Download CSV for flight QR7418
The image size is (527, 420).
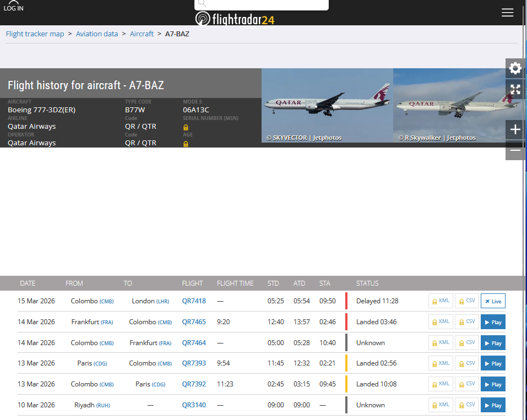[466, 301]
